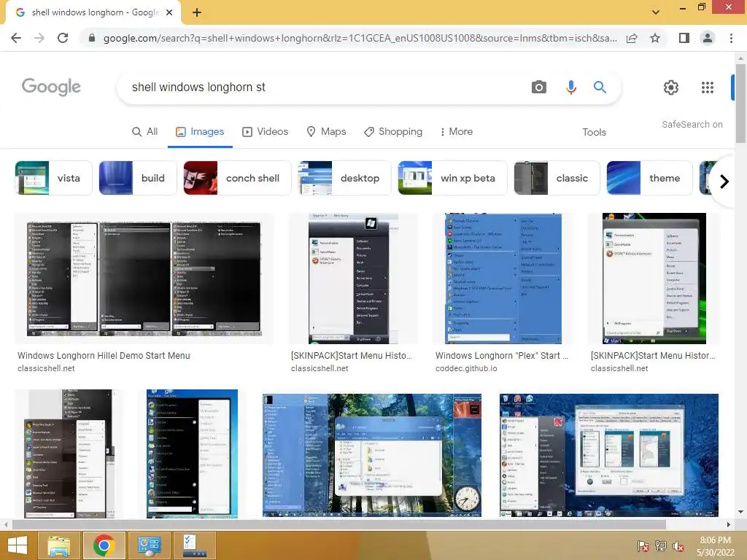Filter images by win xp beta chip

pos(452,178)
